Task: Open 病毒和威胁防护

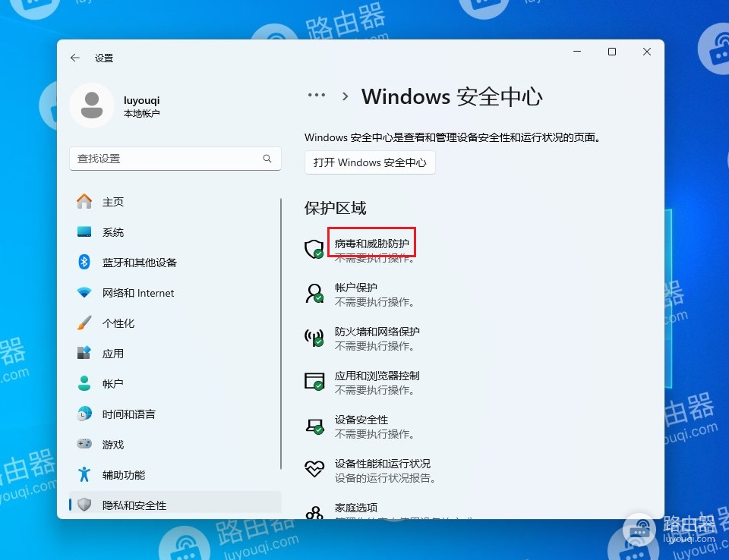Action: coord(371,244)
